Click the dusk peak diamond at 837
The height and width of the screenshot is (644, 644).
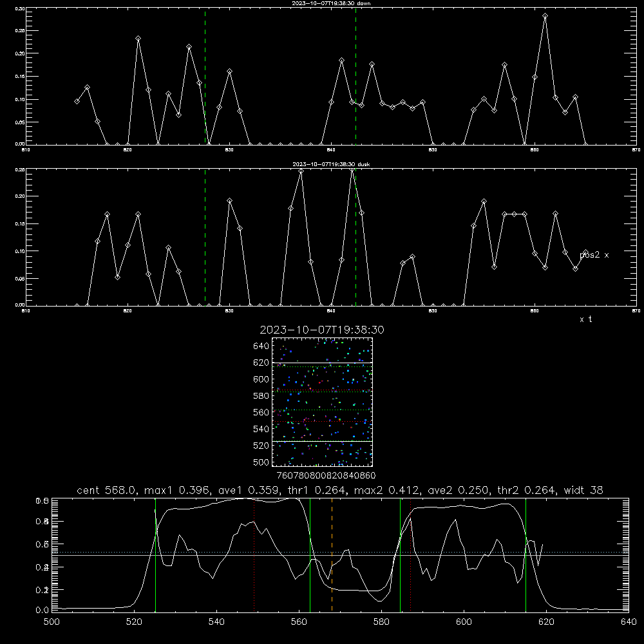pyautogui.click(x=301, y=171)
